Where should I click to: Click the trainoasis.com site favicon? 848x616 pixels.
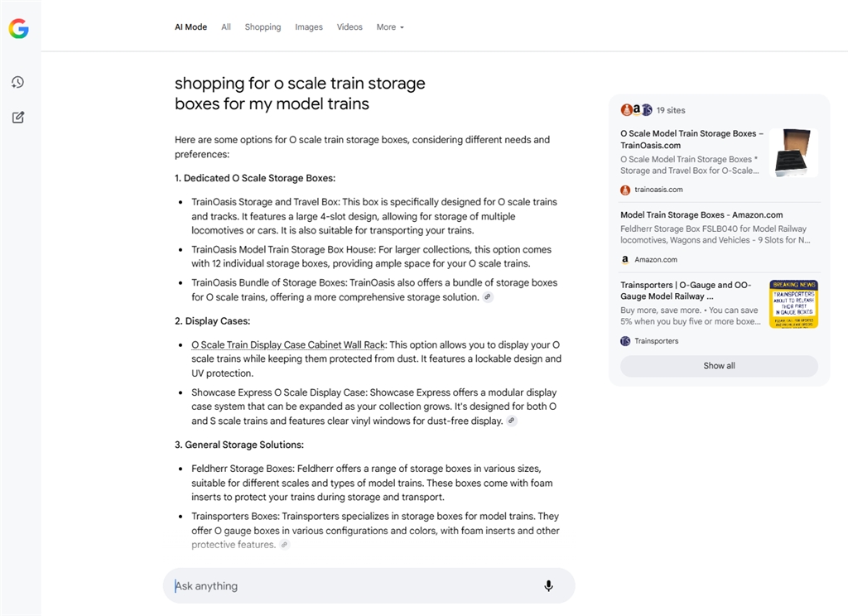(x=625, y=190)
